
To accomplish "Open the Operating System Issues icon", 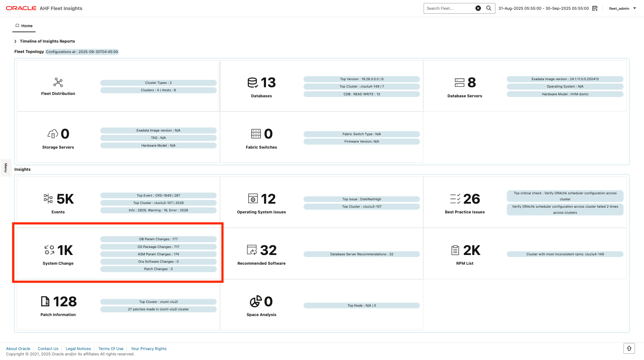I will (x=253, y=199).
